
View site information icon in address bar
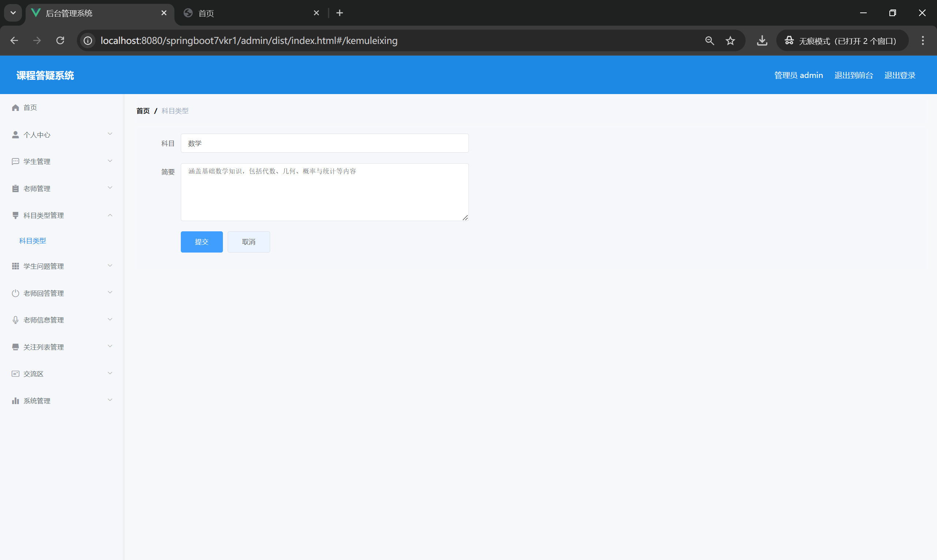coord(88,41)
